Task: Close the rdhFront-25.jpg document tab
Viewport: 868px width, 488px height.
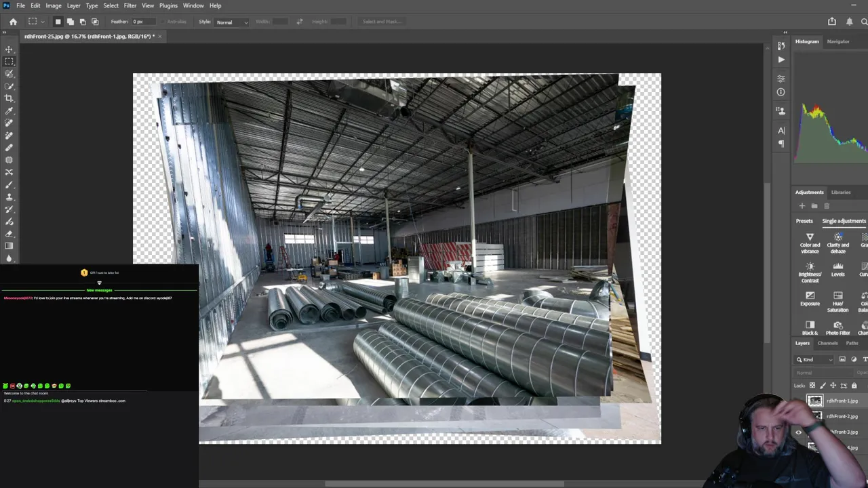Action: (160, 36)
